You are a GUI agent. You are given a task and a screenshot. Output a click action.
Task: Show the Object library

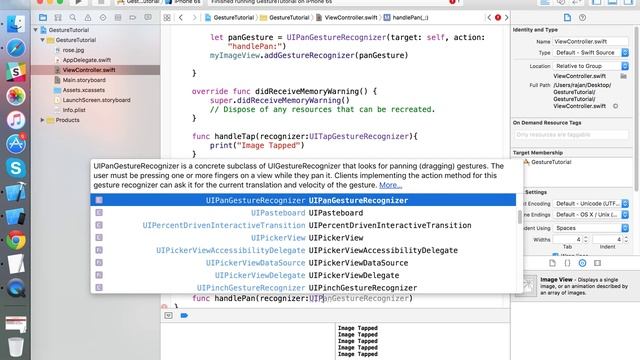(x=582, y=263)
